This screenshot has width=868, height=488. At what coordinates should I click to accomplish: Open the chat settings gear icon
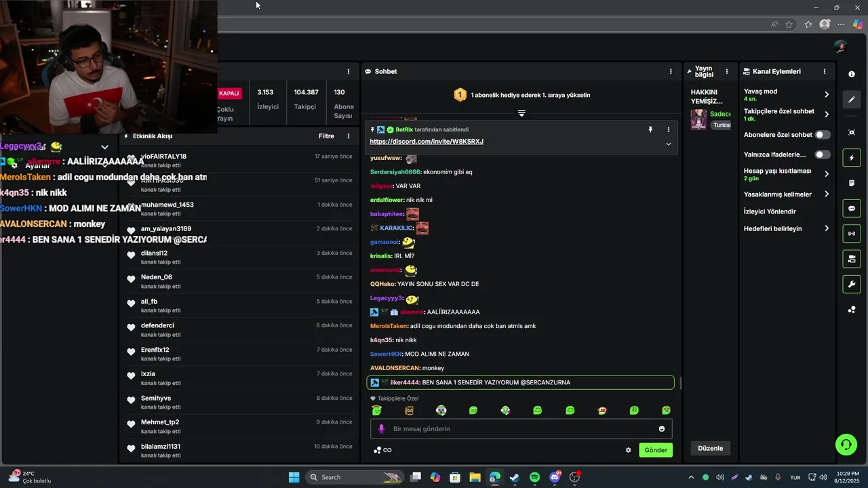[629, 450]
